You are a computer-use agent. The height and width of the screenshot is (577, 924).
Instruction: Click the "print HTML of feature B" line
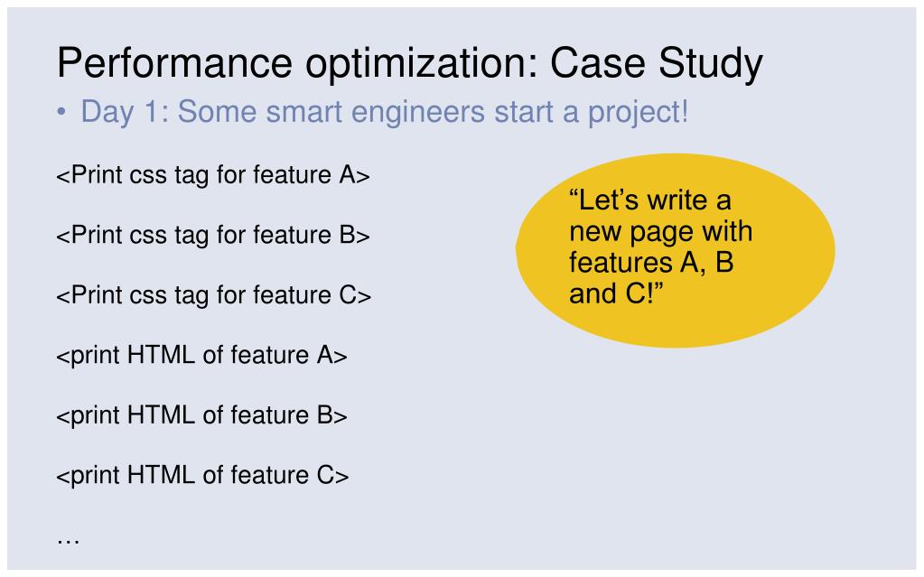(201, 415)
